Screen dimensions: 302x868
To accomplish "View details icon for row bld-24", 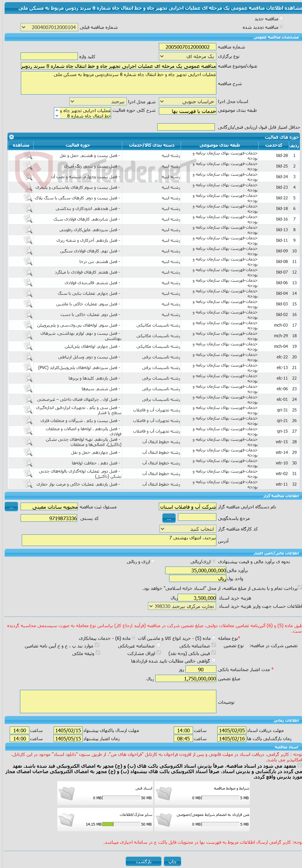I will (x=28, y=177).
